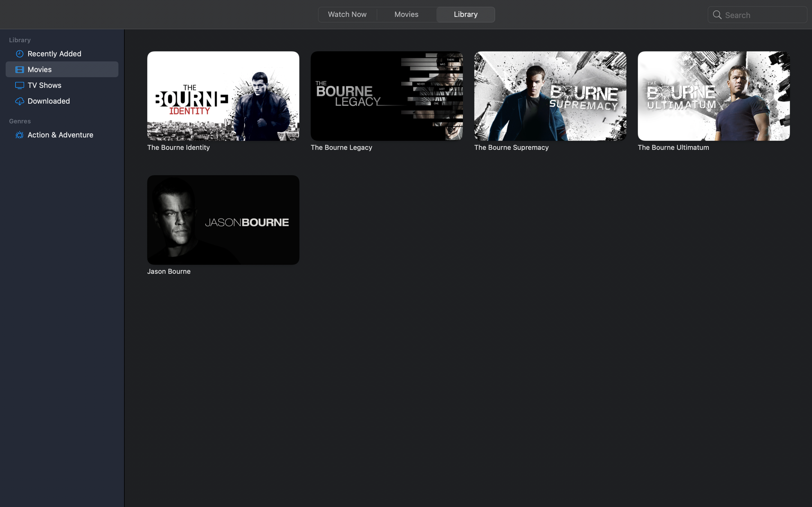Viewport: 812px width, 507px height.
Task: Click the Movies film strip icon
Action: [20, 69]
